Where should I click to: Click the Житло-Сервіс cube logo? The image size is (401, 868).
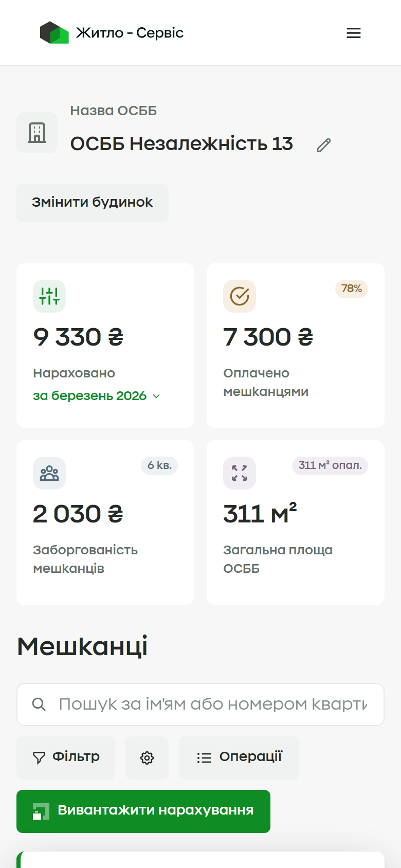54,32
